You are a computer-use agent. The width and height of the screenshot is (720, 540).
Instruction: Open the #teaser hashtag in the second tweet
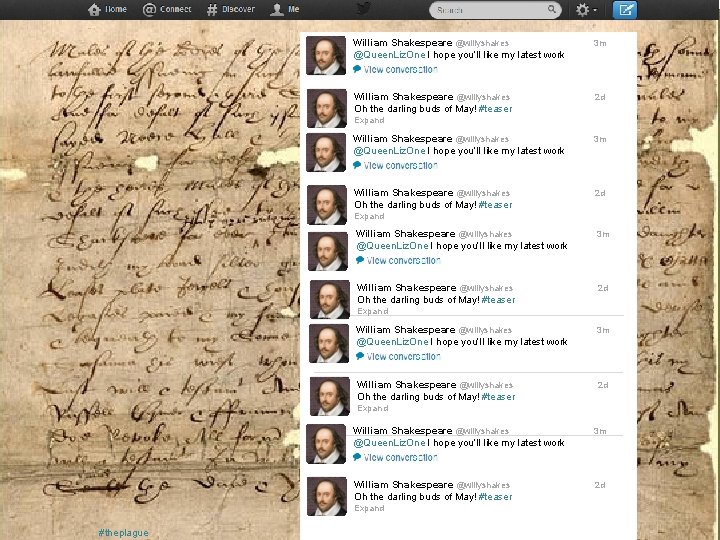[x=495, y=109]
